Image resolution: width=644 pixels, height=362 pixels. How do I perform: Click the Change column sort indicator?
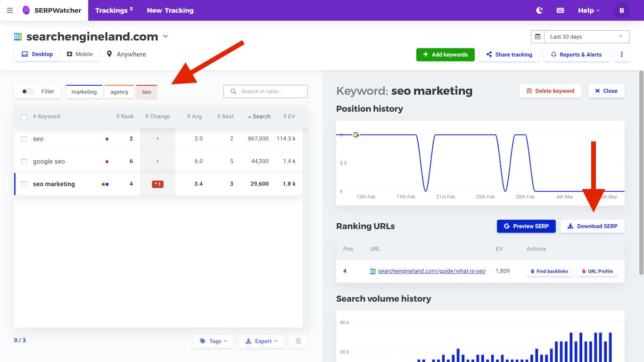[147, 116]
